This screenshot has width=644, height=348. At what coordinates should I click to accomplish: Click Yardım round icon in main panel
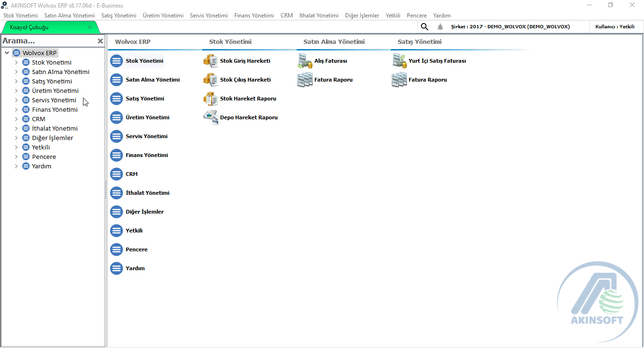click(116, 268)
